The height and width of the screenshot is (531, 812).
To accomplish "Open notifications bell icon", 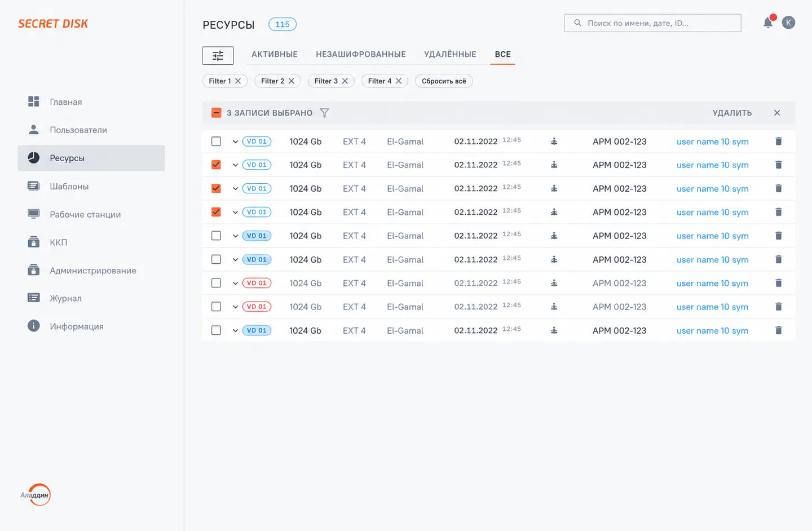I will 768,23.
